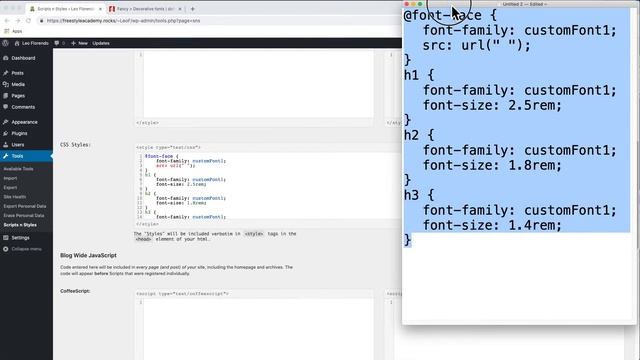The height and width of the screenshot is (360, 640).
Task: Open Plugins icon in sidebar
Action: (6, 133)
